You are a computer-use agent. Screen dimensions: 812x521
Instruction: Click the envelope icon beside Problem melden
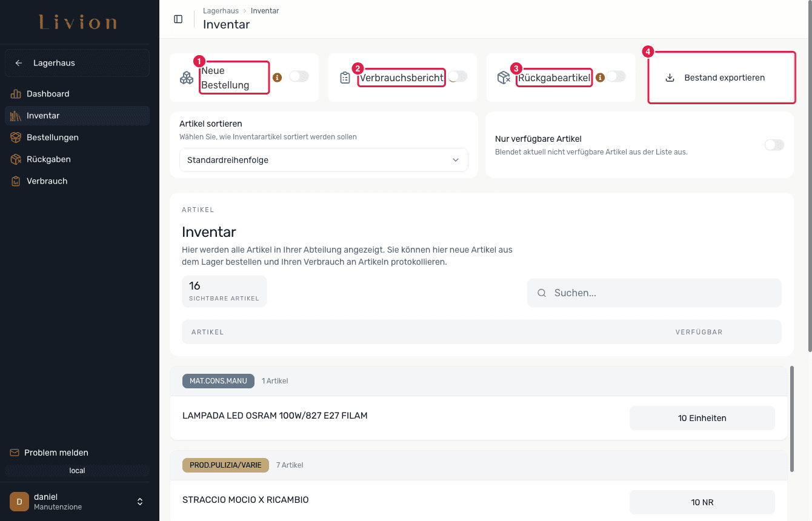[x=15, y=453]
